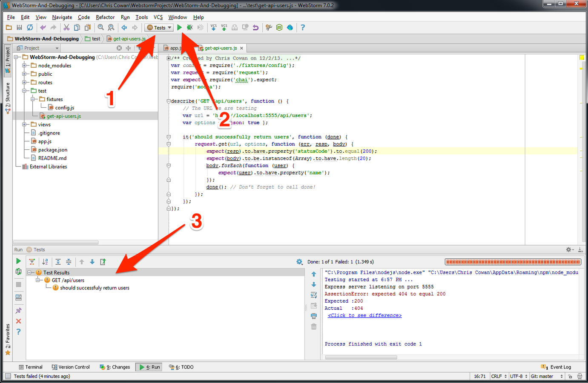Open the Navigate menu
This screenshot has width=588, height=383.
coord(62,17)
